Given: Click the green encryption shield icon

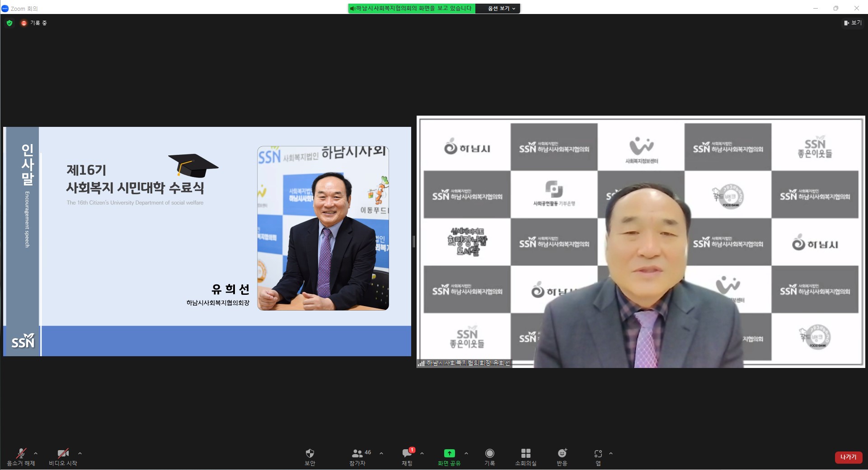Looking at the screenshot, I should pyautogui.click(x=9, y=23).
